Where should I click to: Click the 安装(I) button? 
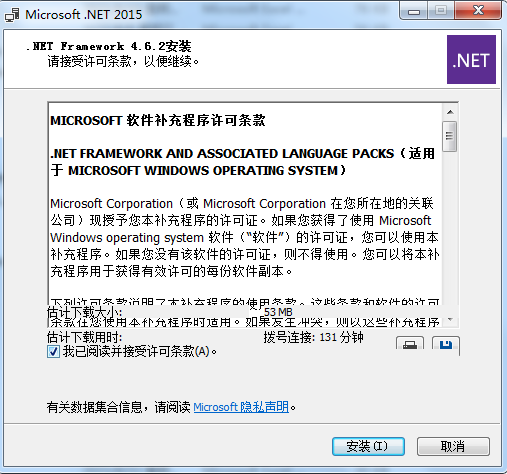point(368,446)
